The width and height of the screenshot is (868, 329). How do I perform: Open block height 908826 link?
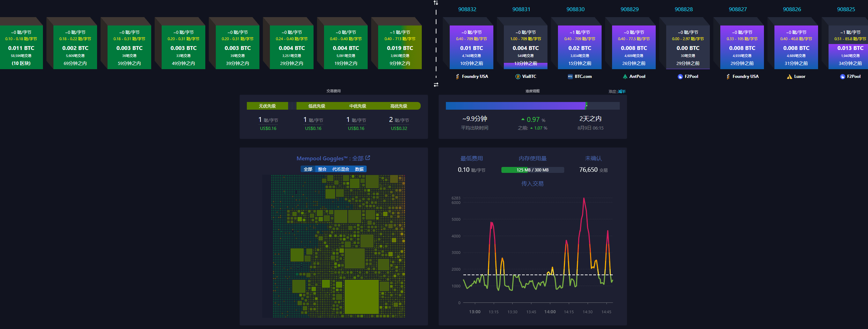click(792, 9)
